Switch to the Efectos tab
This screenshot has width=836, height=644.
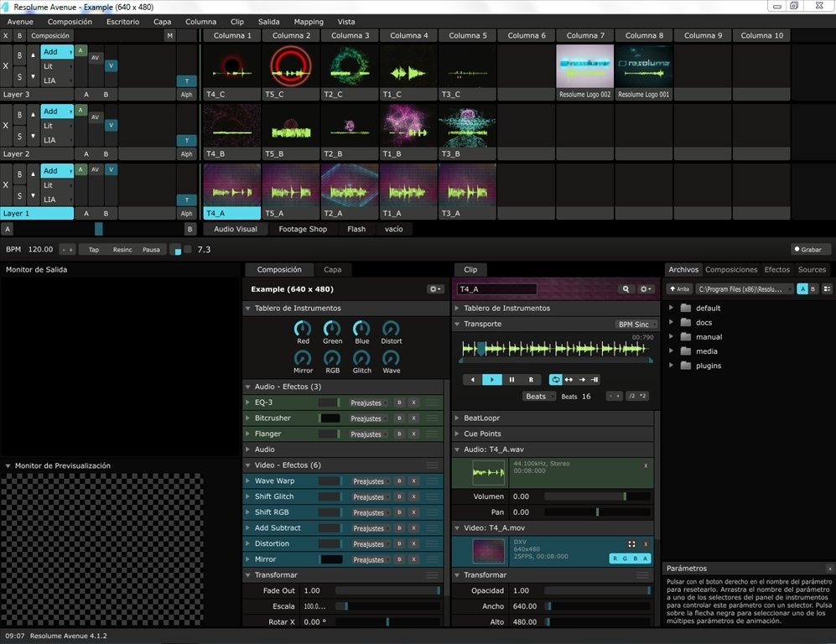point(776,270)
